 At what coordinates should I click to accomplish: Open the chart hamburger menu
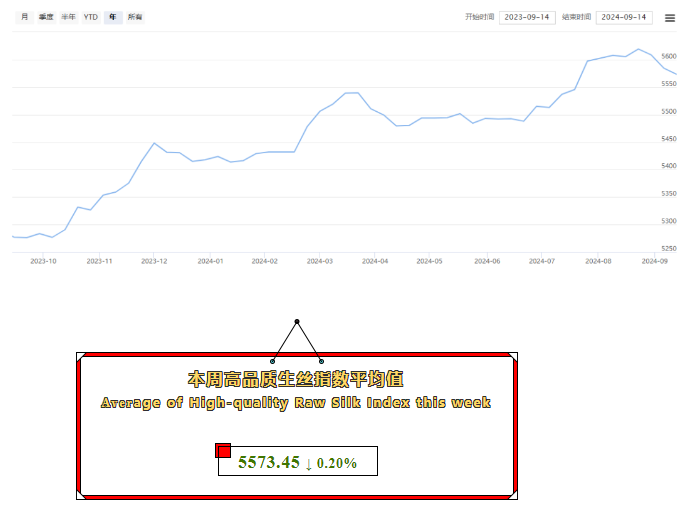click(x=669, y=17)
